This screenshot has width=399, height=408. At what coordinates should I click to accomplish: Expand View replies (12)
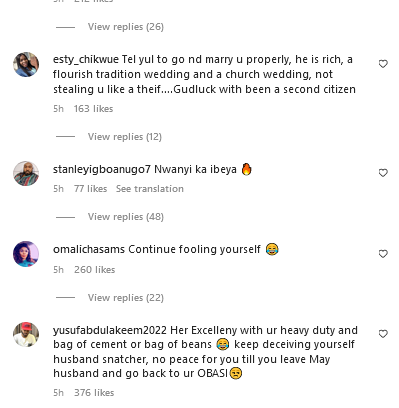125,137
